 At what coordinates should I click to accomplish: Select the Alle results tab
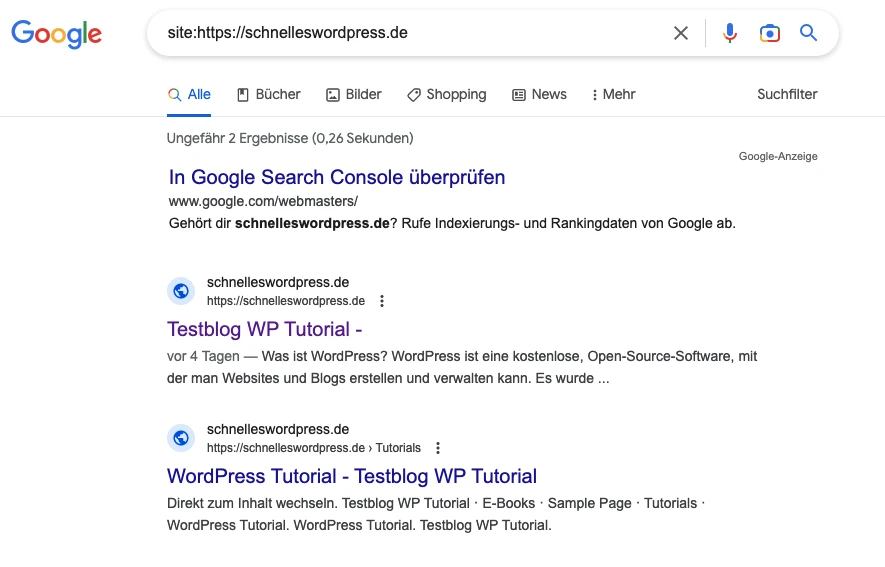(x=190, y=94)
